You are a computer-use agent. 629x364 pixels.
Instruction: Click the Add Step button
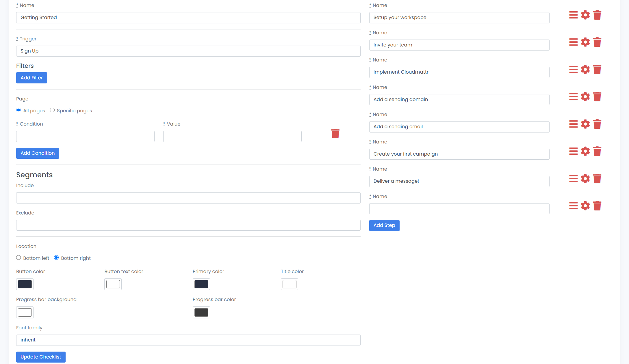point(384,225)
